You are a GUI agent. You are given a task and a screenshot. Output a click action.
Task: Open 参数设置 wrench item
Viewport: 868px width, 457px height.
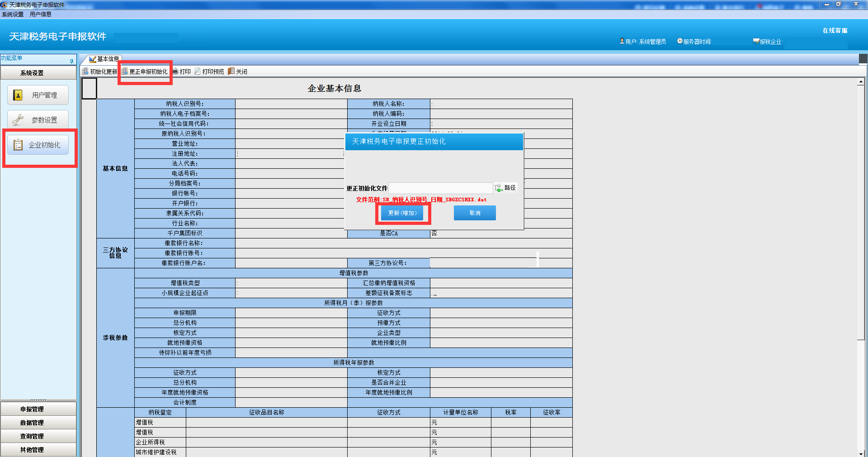click(x=38, y=120)
